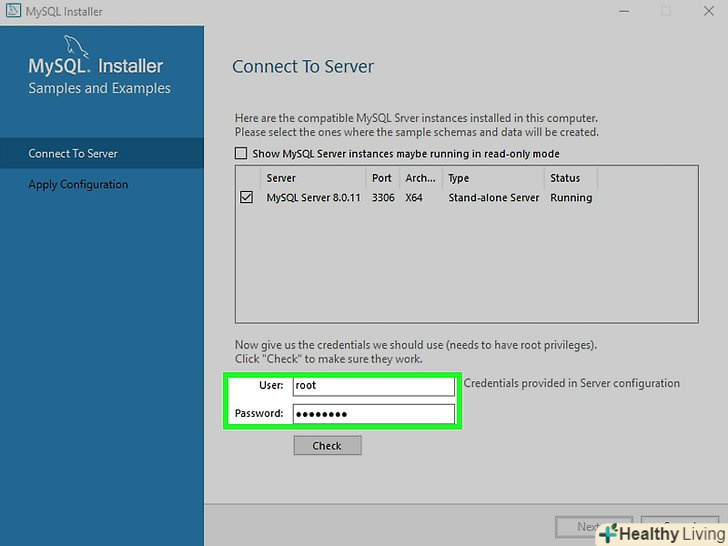This screenshot has width=728, height=546.
Task: Sort by the Status column header
Action: point(571,178)
